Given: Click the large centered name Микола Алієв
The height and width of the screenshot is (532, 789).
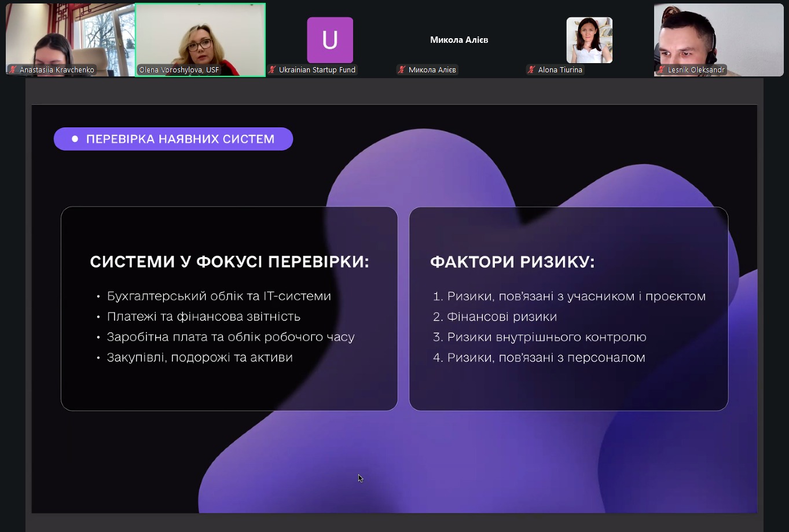Looking at the screenshot, I should click(459, 40).
